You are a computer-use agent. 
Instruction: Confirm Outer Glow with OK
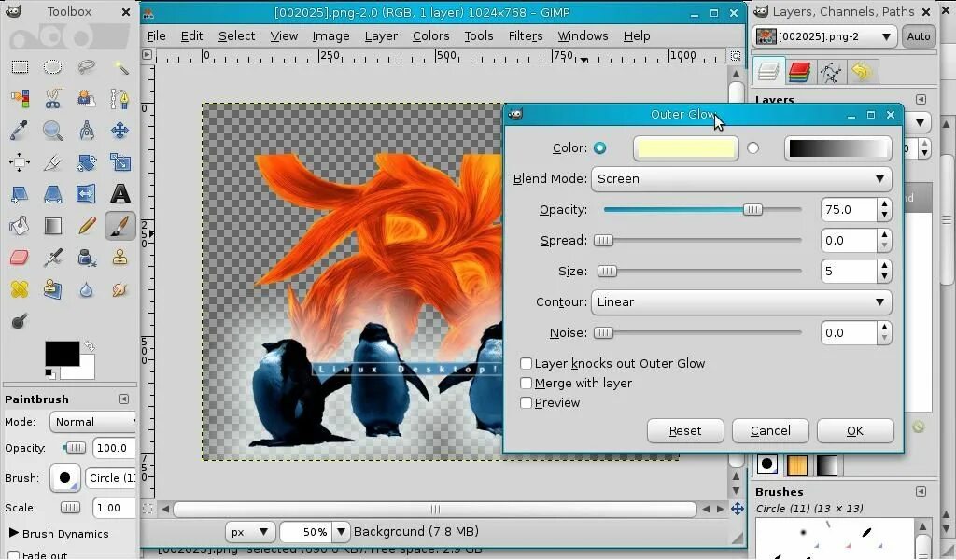tap(854, 430)
